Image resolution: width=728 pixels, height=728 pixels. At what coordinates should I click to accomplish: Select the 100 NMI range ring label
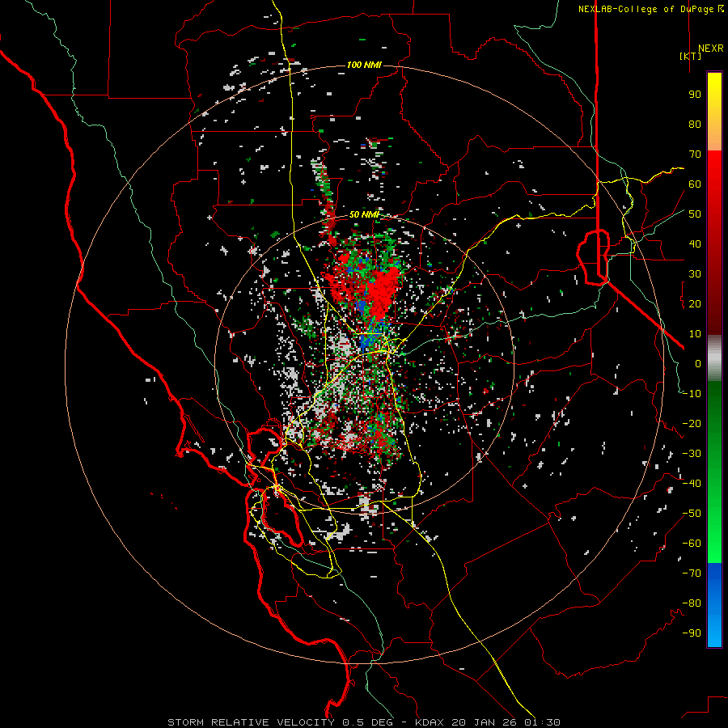[364, 65]
